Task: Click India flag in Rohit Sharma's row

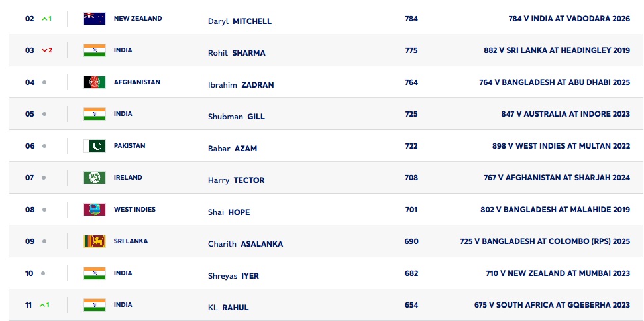Action: (94, 50)
